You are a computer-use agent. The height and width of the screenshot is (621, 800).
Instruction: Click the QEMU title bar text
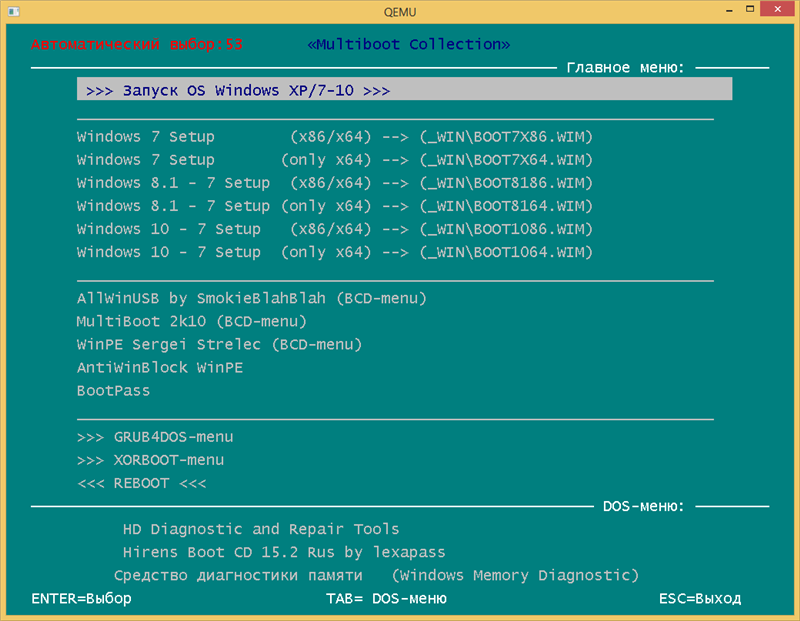400,12
